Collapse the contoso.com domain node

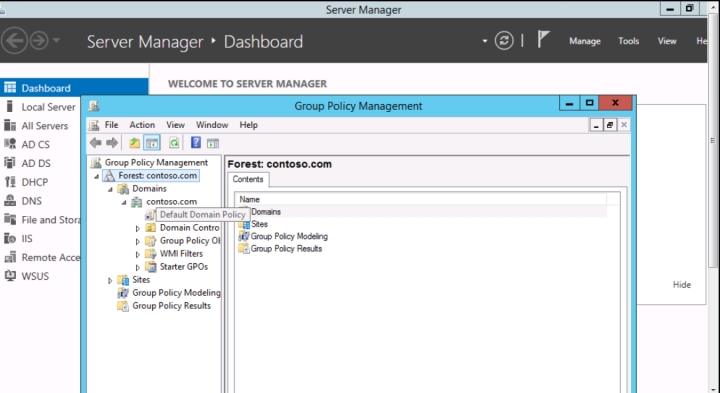[124, 202]
